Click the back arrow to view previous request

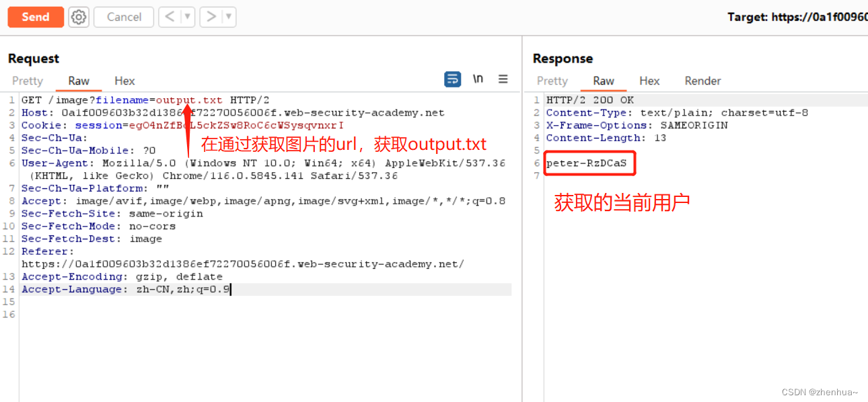[170, 17]
